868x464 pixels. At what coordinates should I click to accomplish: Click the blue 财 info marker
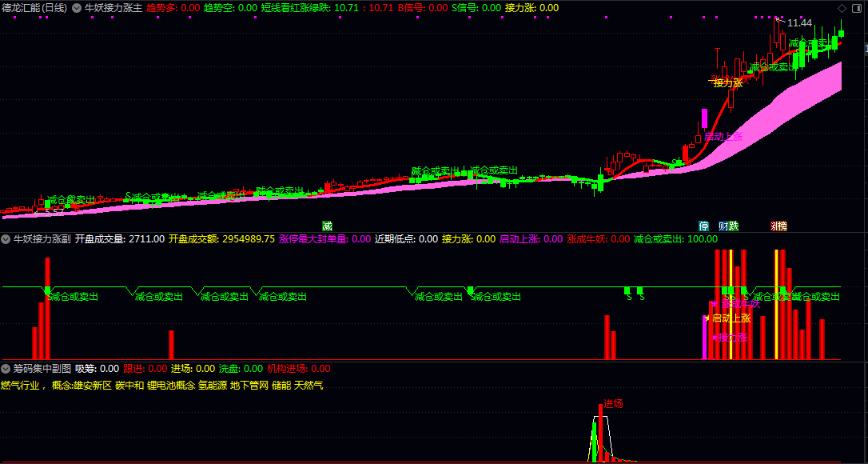pos(723,226)
